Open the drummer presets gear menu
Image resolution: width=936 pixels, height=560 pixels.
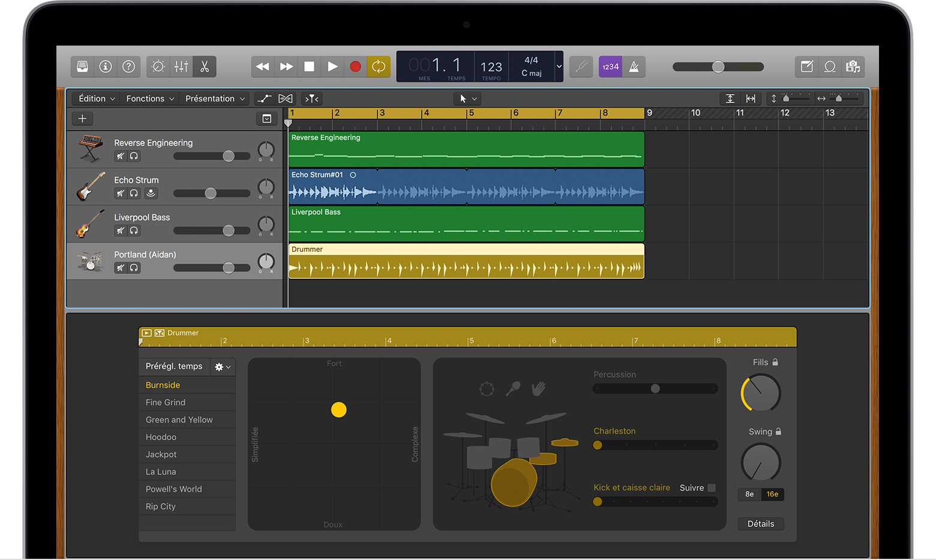tap(223, 367)
